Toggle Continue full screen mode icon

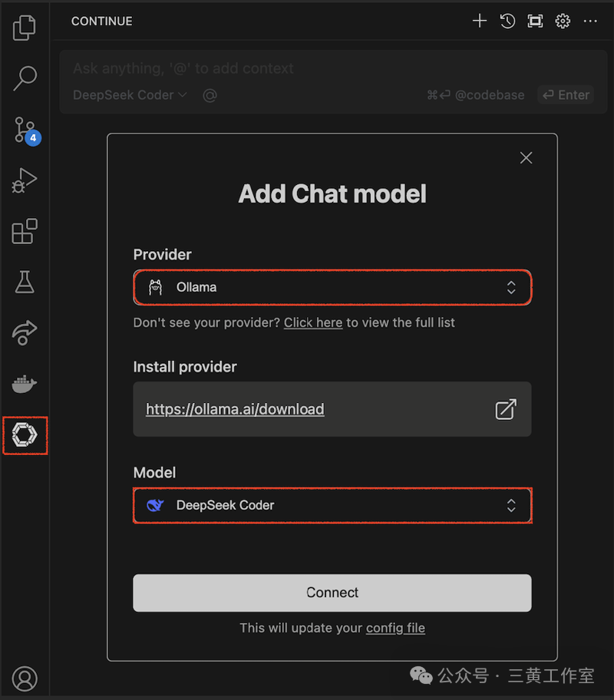pyautogui.click(x=535, y=21)
